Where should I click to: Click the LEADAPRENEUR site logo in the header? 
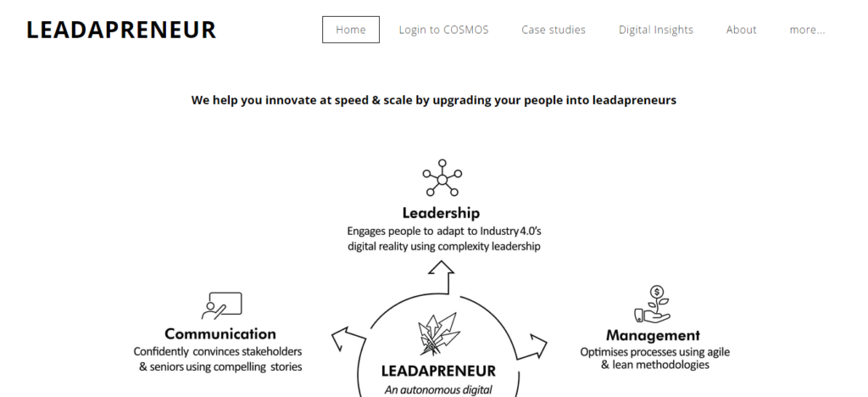121,30
